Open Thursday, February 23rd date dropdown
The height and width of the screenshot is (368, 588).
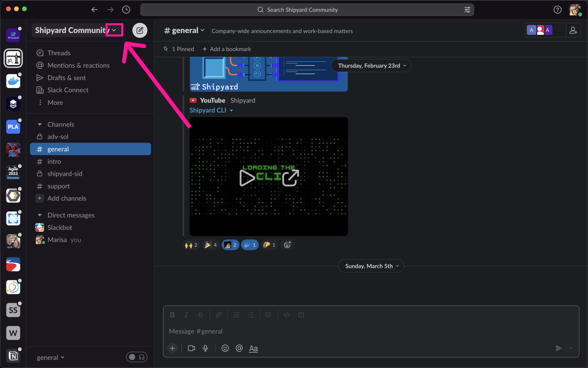371,66
